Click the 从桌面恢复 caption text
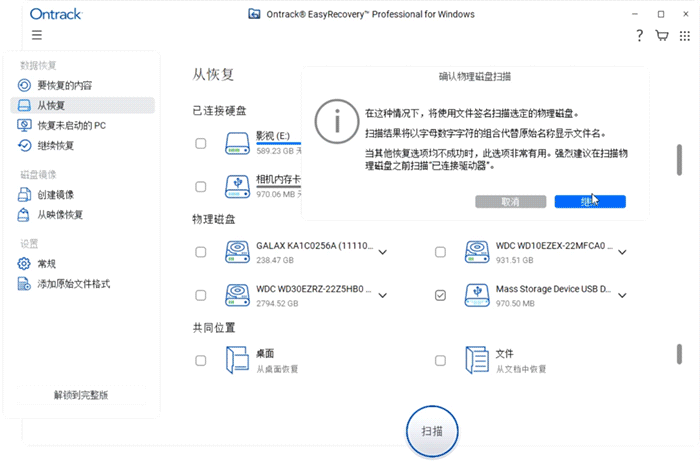This screenshot has width=700, height=464. tap(277, 369)
